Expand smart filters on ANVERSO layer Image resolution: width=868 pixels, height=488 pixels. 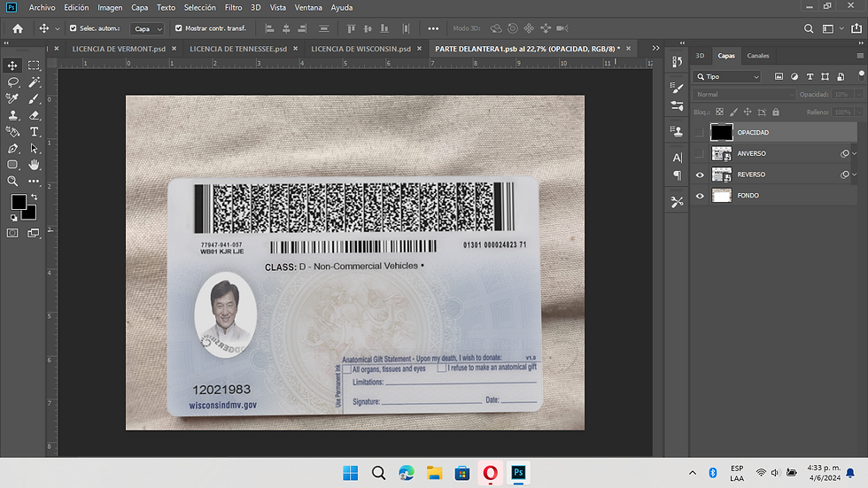(854, 153)
